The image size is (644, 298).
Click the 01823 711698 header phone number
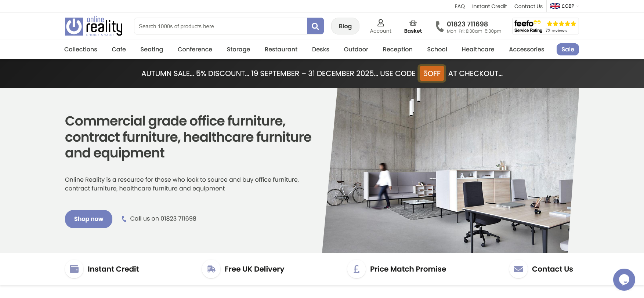[x=467, y=24]
